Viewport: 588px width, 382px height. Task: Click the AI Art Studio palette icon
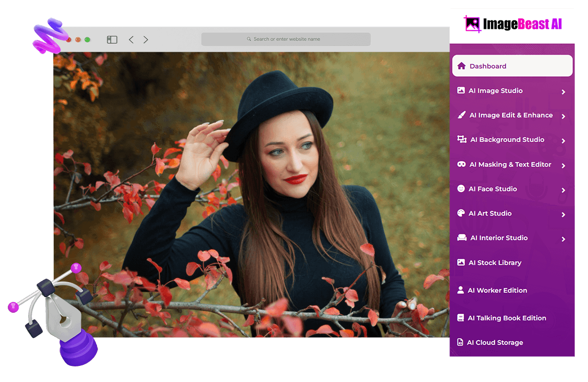point(461,213)
